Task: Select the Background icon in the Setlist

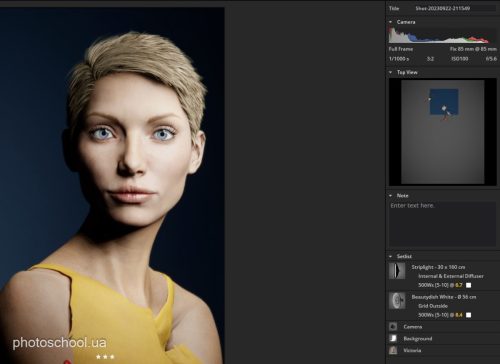Action: pyautogui.click(x=393, y=338)
